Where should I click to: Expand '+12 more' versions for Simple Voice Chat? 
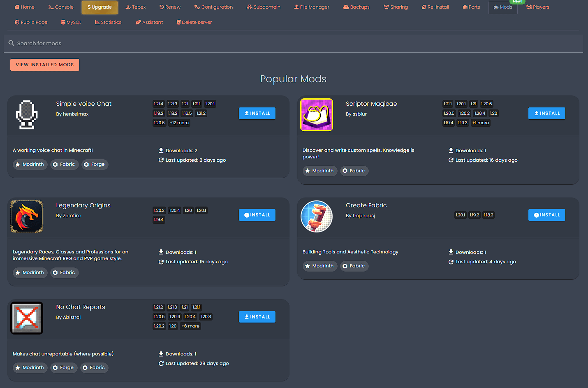[179, 123]
